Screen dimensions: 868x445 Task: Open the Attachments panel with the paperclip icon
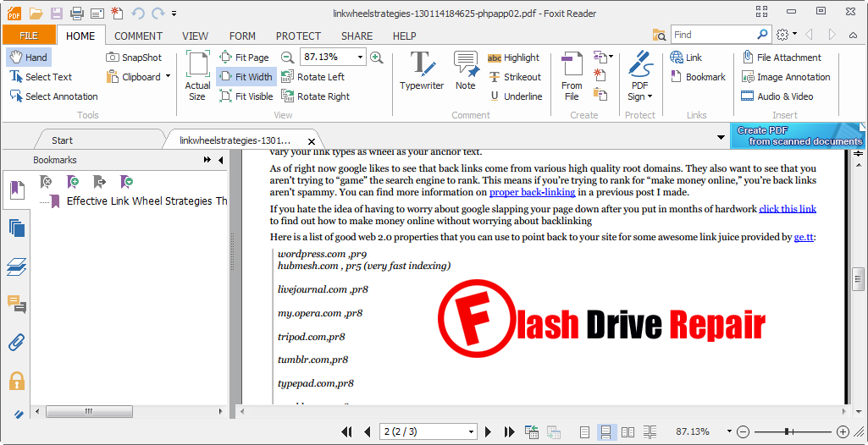point(17,343)
